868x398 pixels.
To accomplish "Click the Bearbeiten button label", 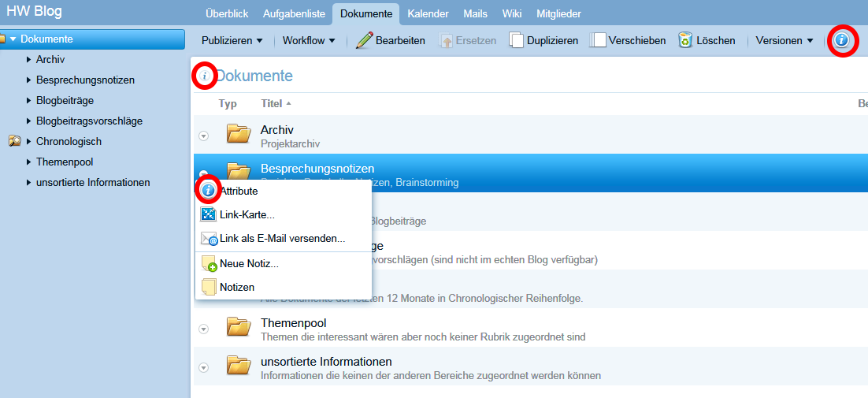I will click(x=400, y=40).
